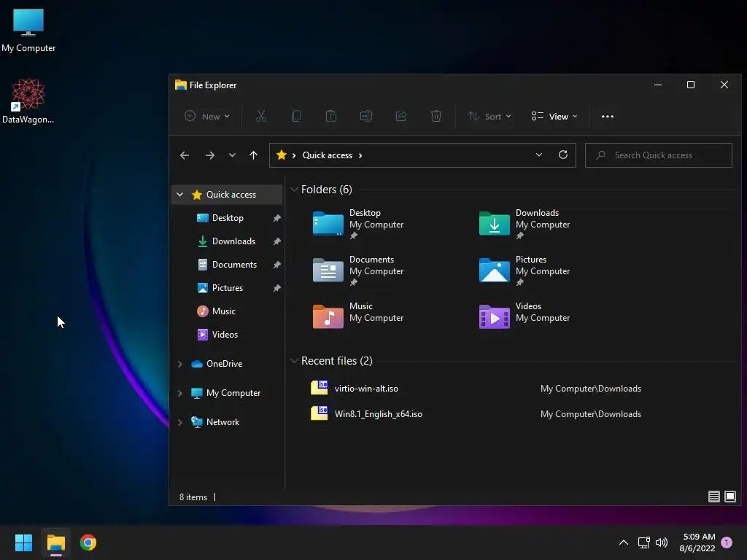Open the See more three-dots menu
Screen dimensions: 747x560
coord(608,116)
